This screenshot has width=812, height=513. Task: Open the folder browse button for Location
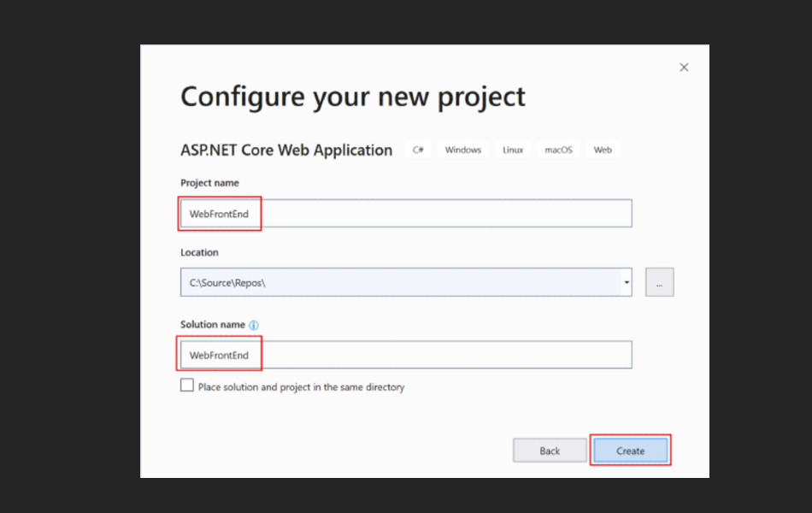click(659, 281)
